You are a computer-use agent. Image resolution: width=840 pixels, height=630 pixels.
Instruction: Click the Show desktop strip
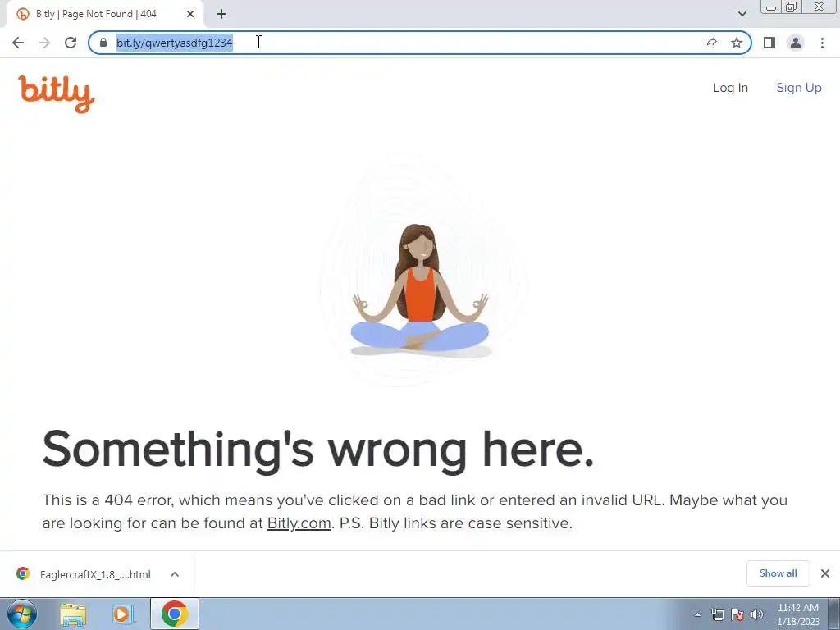(834, 614)
